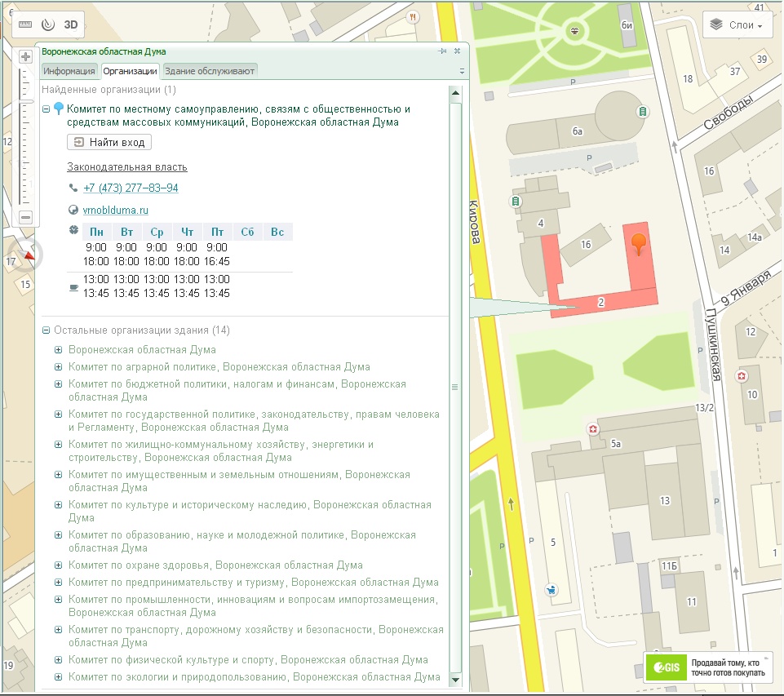Viewport: 784px width, 696px height.
Task: Collapse the Остальные организации здания section
Action: pyautogui.click(x=47, y=330)
